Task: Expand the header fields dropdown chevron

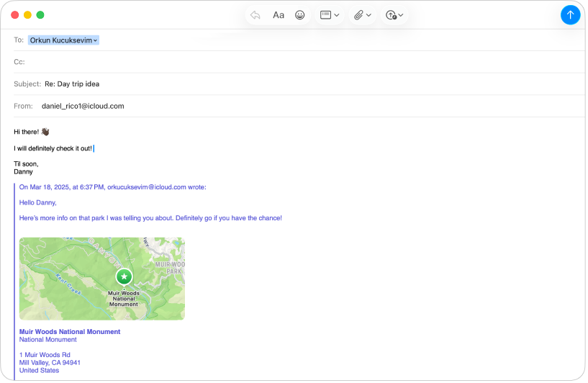Action: [338, 15]
